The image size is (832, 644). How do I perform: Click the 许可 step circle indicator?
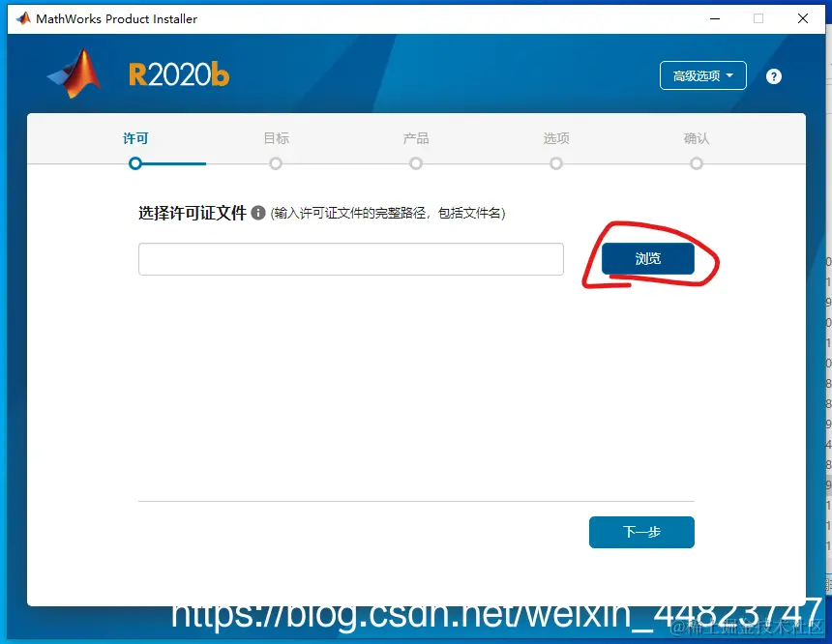[135, 164]
